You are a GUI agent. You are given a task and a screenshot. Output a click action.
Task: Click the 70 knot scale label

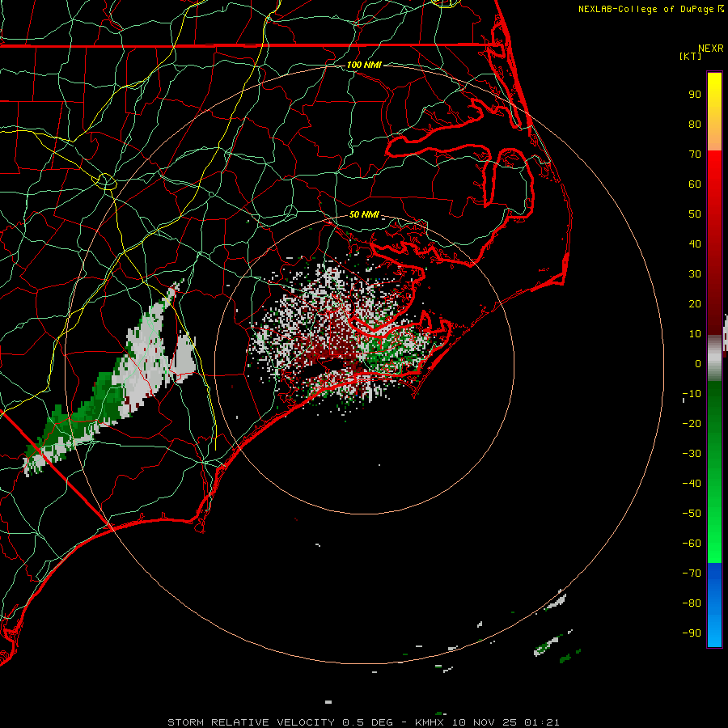point(695,154)
